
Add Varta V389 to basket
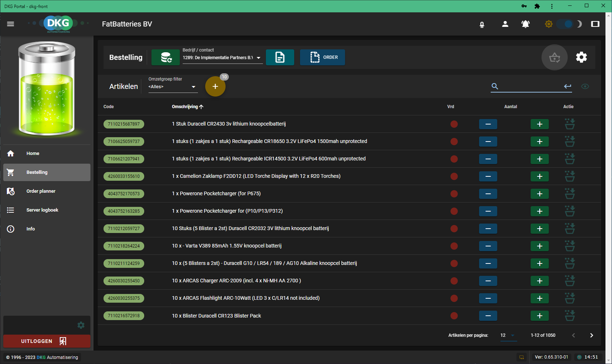[570, 246]
